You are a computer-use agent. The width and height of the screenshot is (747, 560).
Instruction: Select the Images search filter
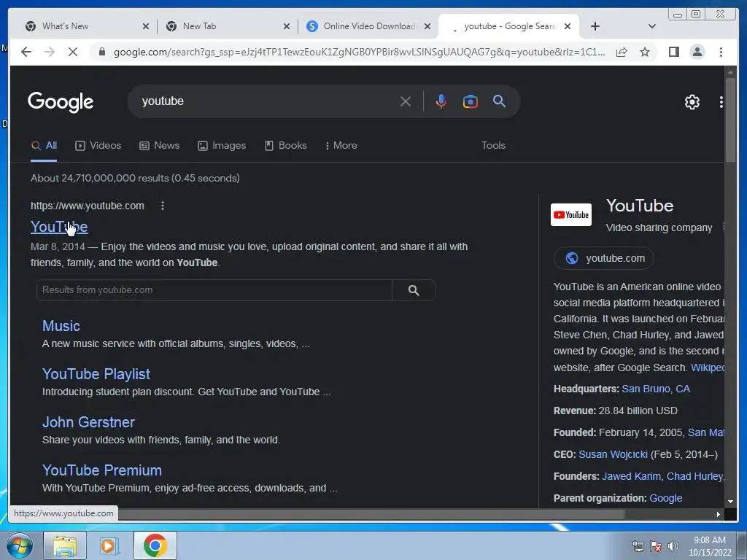tap(222, 146)
